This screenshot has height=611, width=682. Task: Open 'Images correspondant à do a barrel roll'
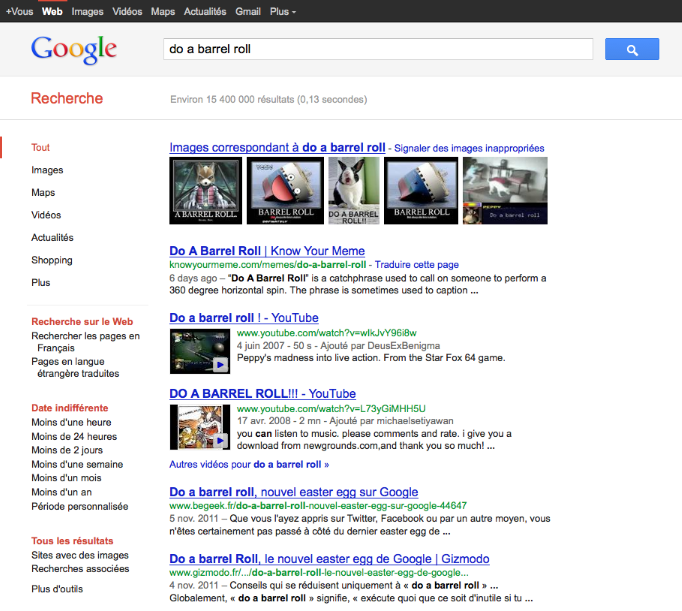click(x=277, y=148)
